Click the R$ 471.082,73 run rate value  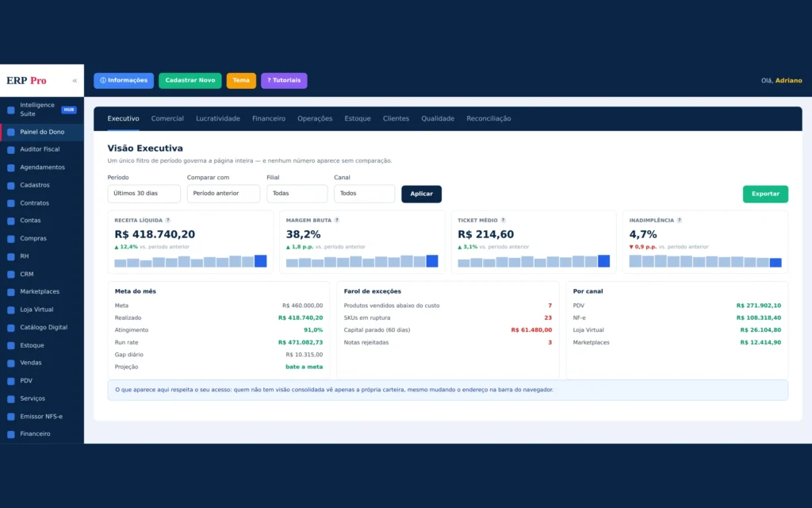click(x=301, y=343)
